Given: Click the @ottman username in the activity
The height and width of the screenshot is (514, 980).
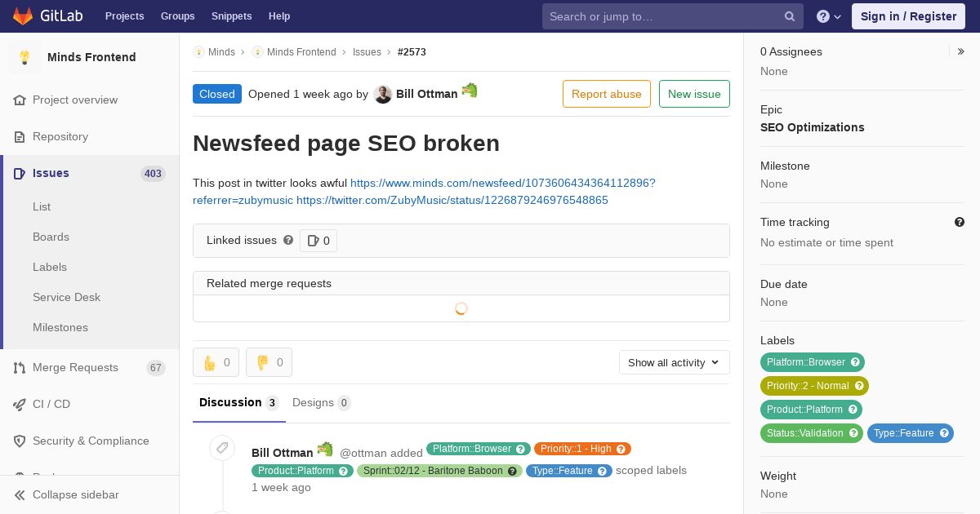Looking at the screenshot, I should pos(363,453).
